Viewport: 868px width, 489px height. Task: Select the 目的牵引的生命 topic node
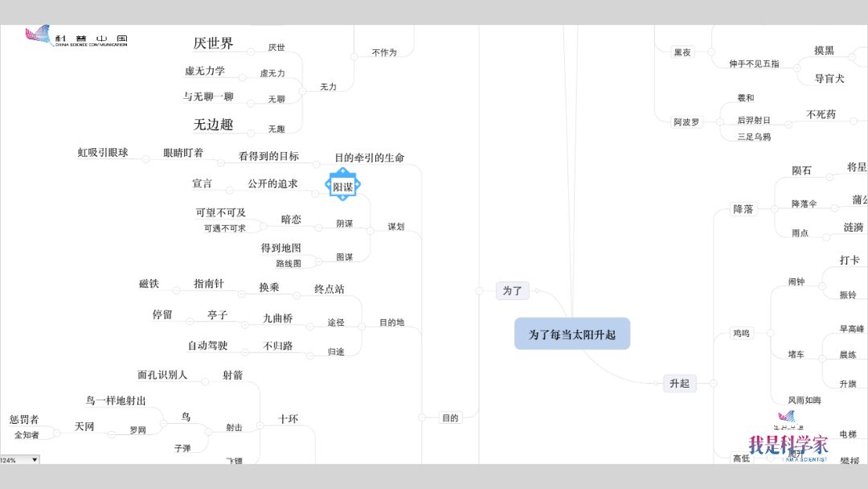[369, 158]
